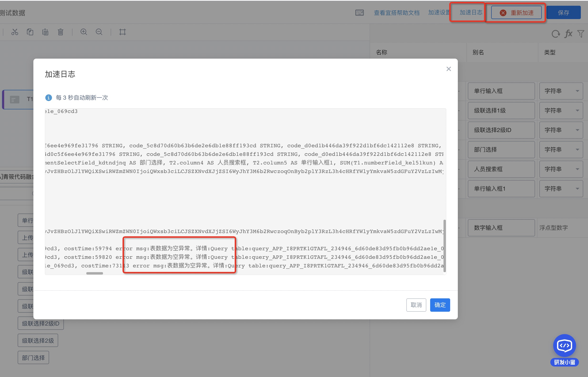
Task: Click the filter funnel icon
Action: 581,34
